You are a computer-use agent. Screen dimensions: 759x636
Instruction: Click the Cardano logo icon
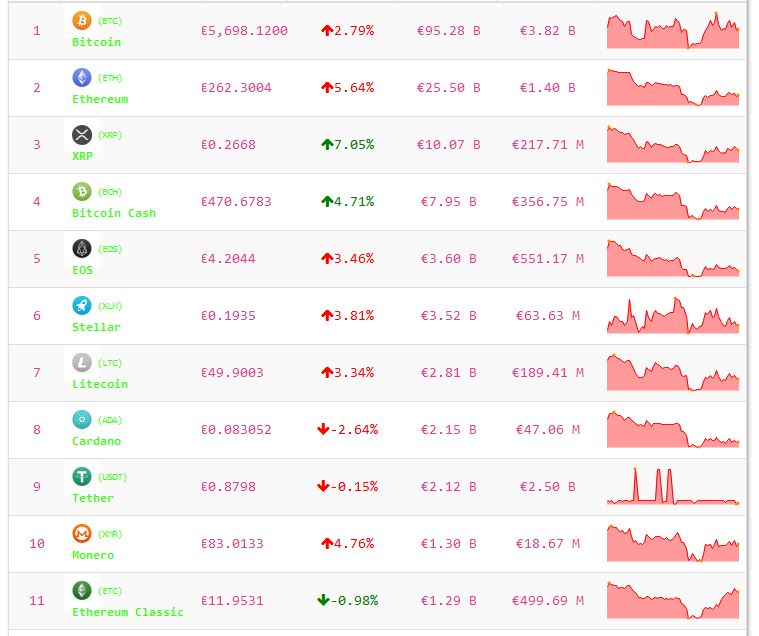[82, 419]
